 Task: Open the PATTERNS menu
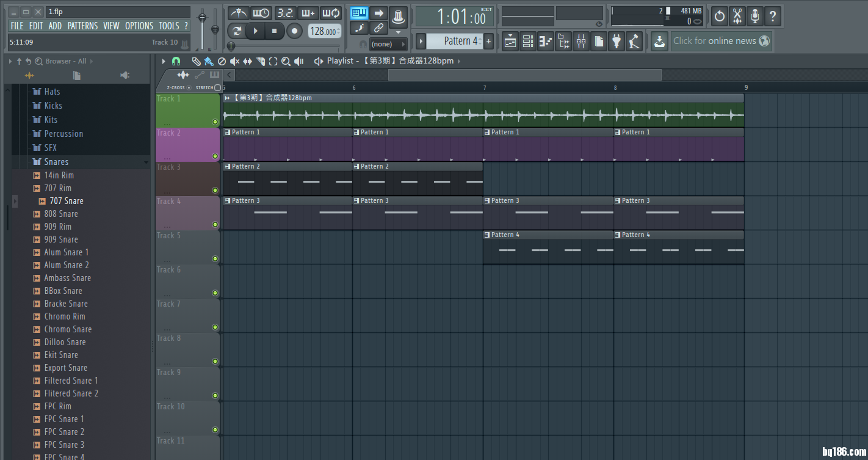82,26
